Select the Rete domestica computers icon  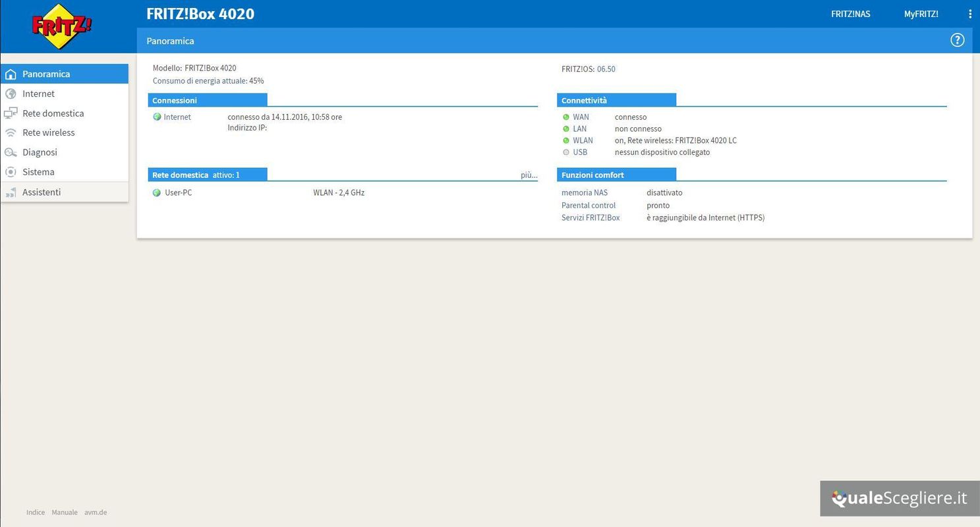pos(11,113)
